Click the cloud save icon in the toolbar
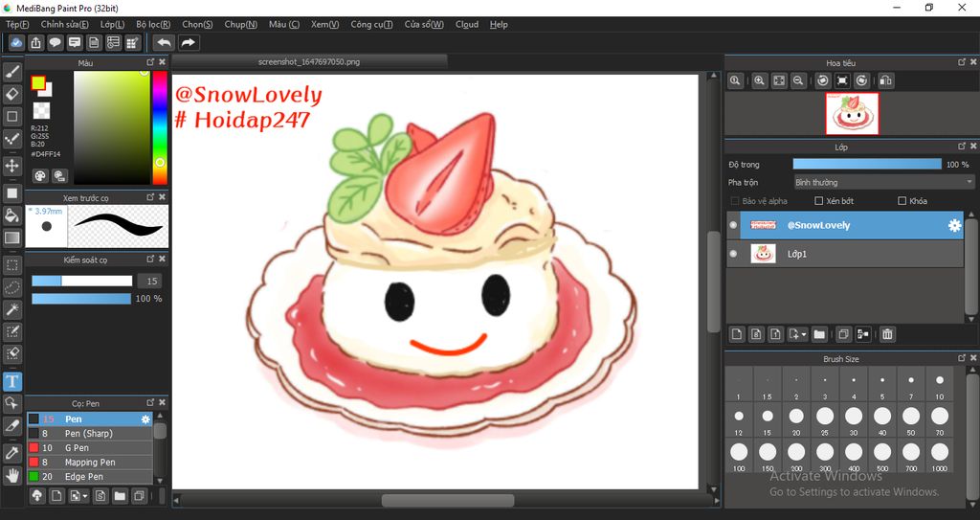 [x=17, y=42]
